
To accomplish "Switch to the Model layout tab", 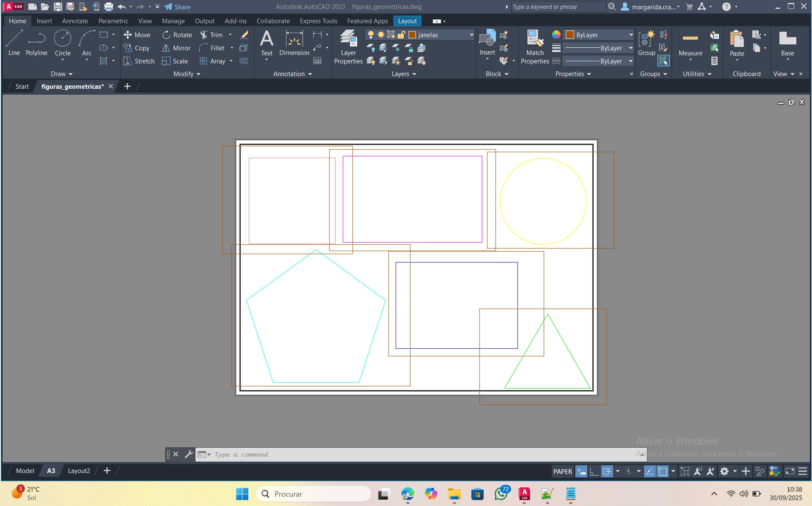I will (25, 471).
